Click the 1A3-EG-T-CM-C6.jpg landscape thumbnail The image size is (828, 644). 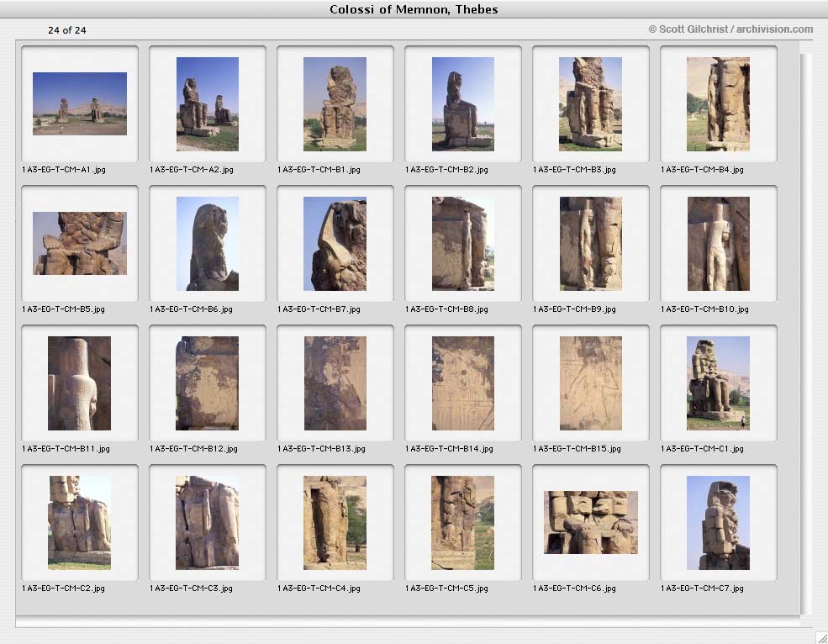(x=591, y=522)
